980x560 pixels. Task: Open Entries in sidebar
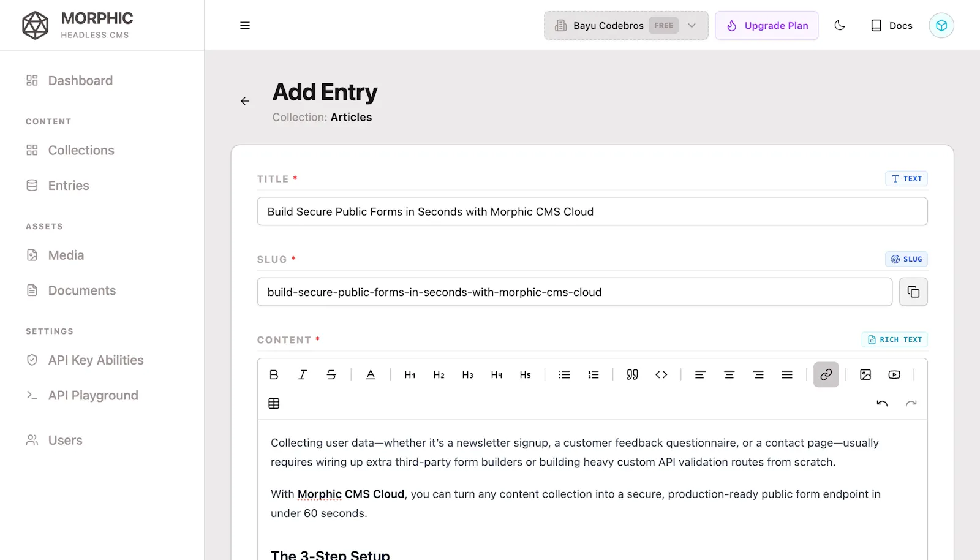pos(58,185)
